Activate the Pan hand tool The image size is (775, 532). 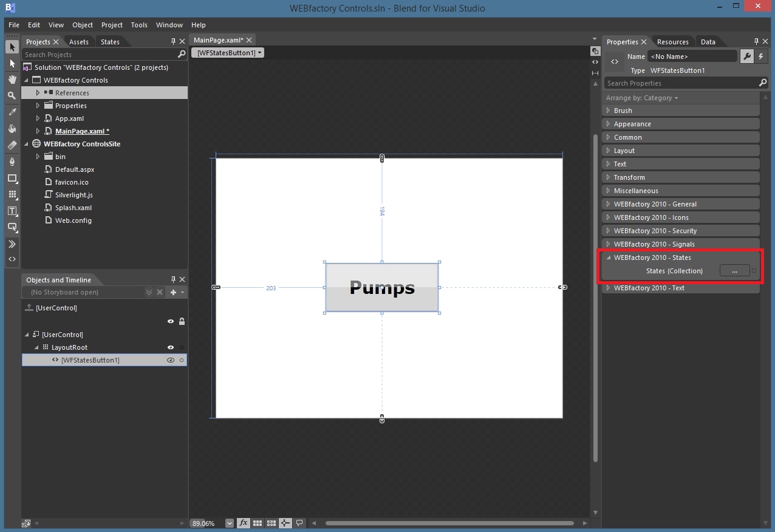coord(12,80)
